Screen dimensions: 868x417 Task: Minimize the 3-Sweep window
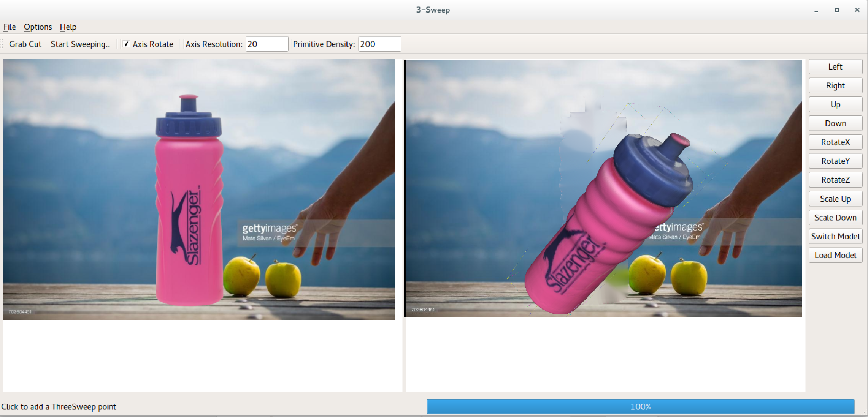tap(816, 10)
